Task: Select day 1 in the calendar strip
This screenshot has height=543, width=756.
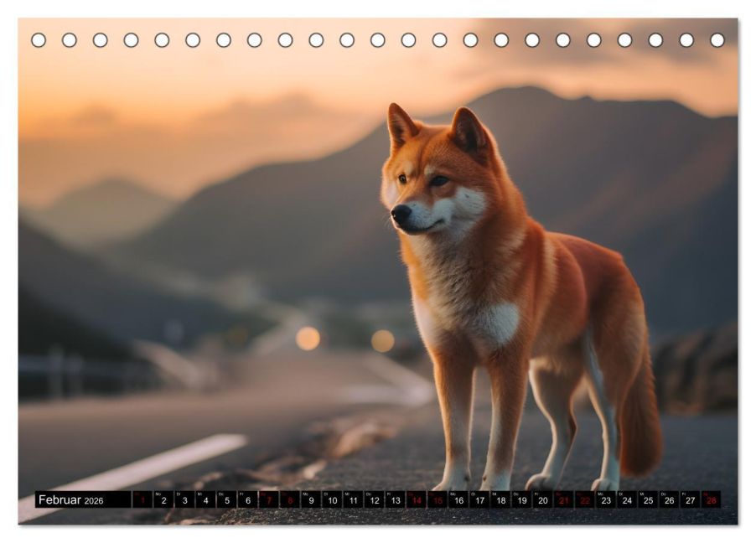Action: click(142, 499)
